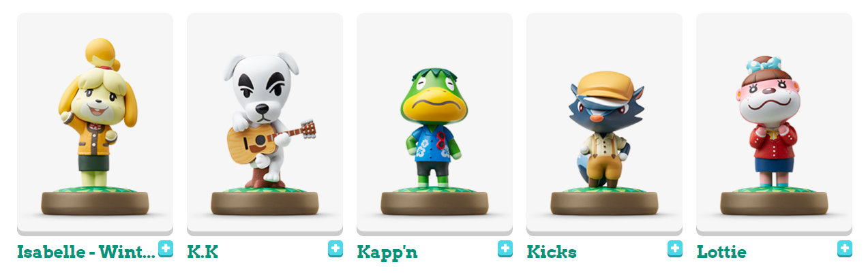Image resolution: width=868 pixels, height=275 pixels.
Task: Open the green Kapp'n turtle figure thumbnail
Action: click(x=434, y=124)
